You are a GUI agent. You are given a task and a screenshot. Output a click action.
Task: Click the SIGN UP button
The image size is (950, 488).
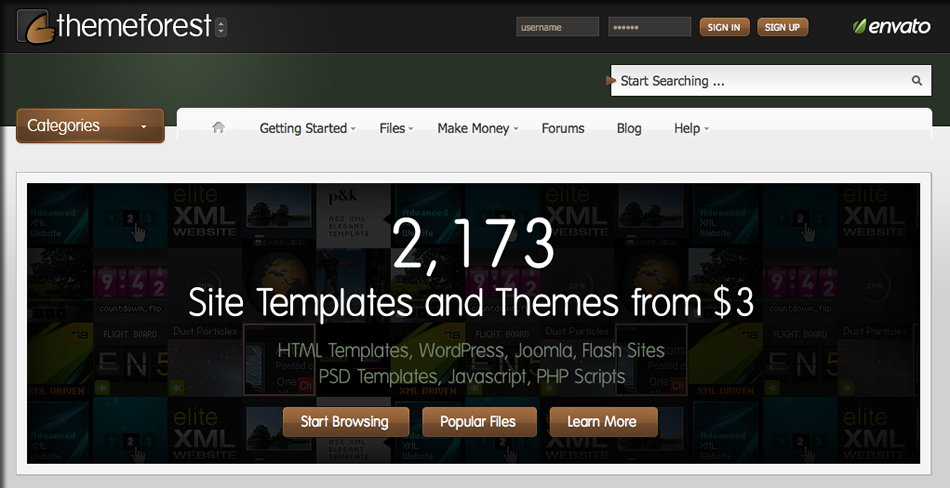[782, 27]
